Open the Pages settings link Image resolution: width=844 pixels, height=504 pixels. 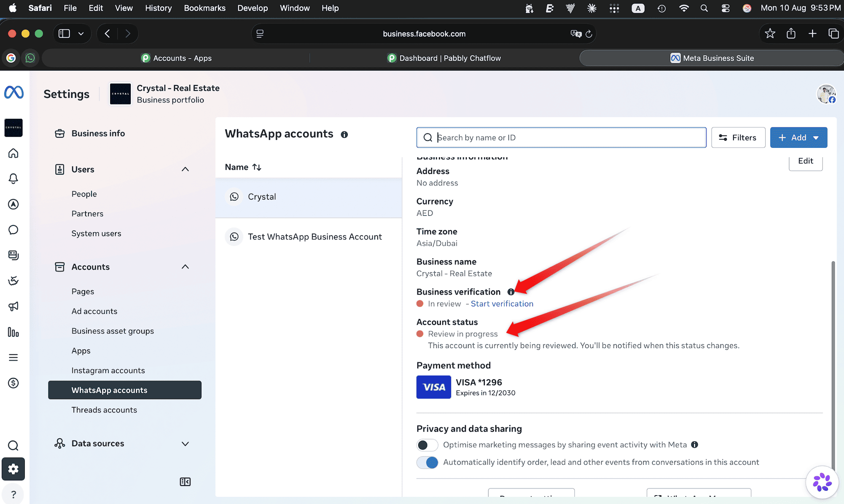click(83, 292)
